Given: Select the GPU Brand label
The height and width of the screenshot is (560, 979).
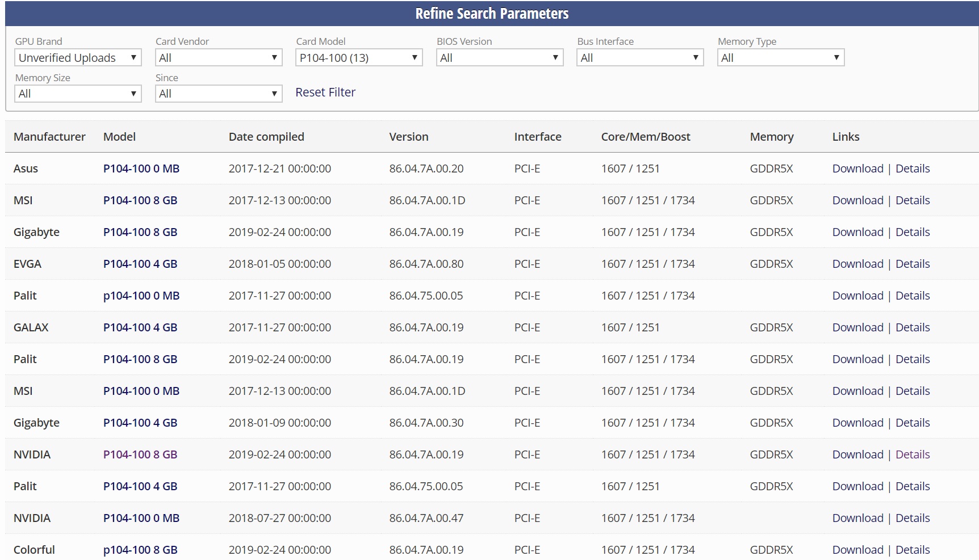Looking at the screenshot, I should (39, 41).
